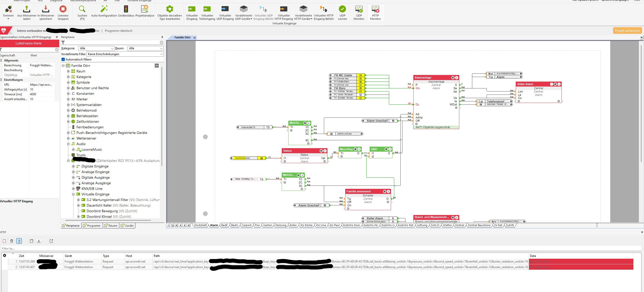Open the UDP Monitor
644x292 pixels.
tap(359, 12)
